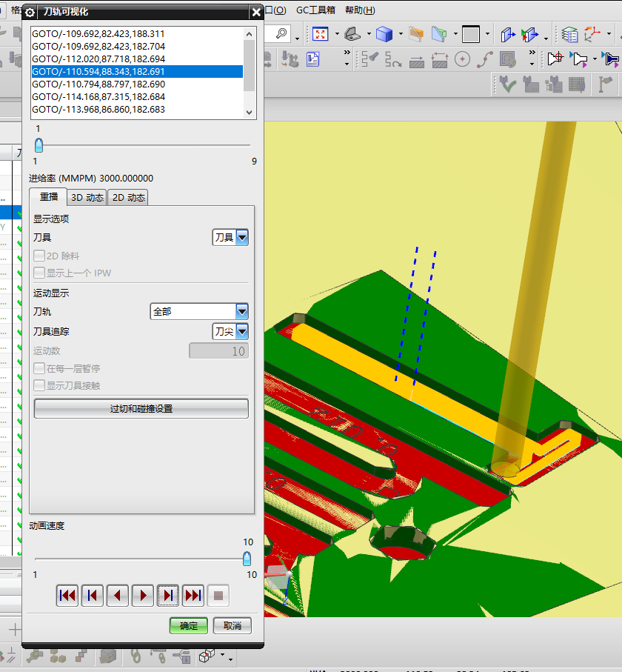
Task: Click the wireframe cubes icon at bottom
Action: (x=207, y=655)
